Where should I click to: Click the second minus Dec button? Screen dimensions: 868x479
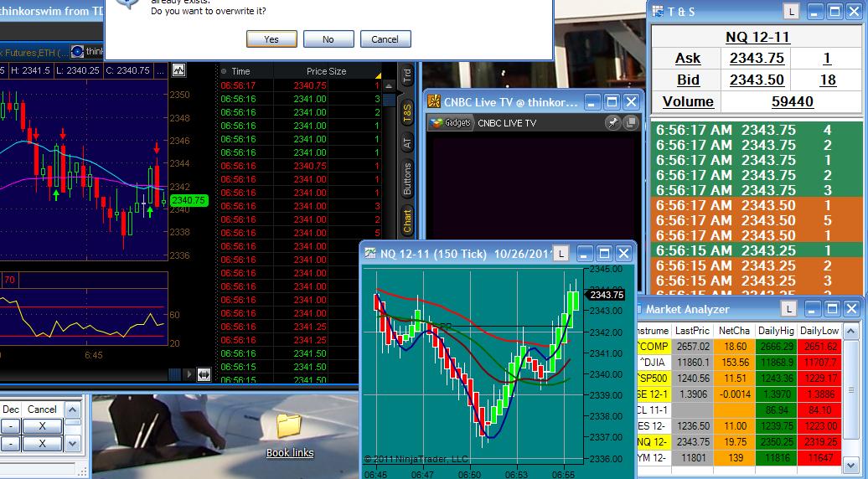pos(10,444)
